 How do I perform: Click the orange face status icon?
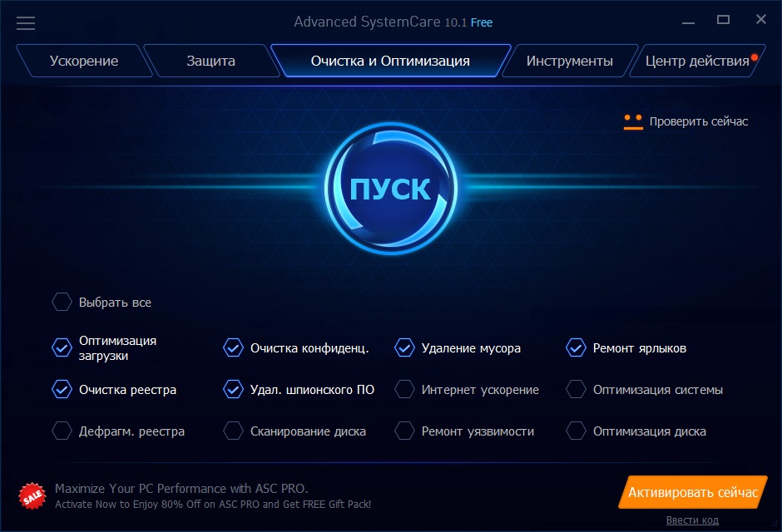pos(633,121)
